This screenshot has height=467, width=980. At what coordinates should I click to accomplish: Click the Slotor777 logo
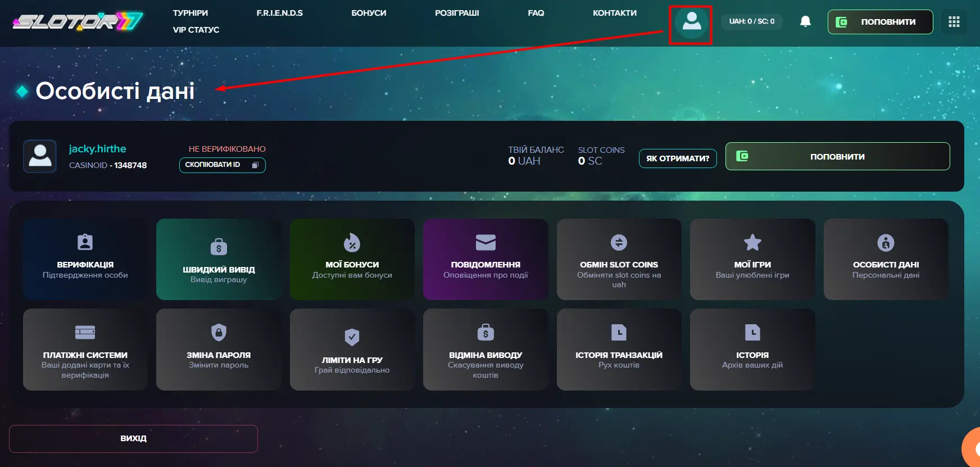click(x=78, y=21)
